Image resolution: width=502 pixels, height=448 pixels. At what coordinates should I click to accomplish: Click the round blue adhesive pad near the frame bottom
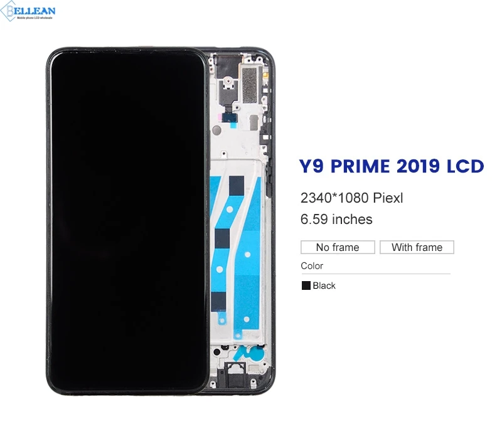point(258,353)
